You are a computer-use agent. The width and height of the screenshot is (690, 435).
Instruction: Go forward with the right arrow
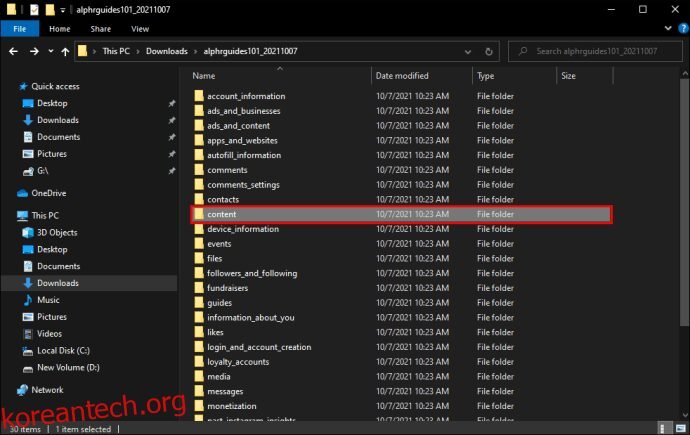coord(34,51)
